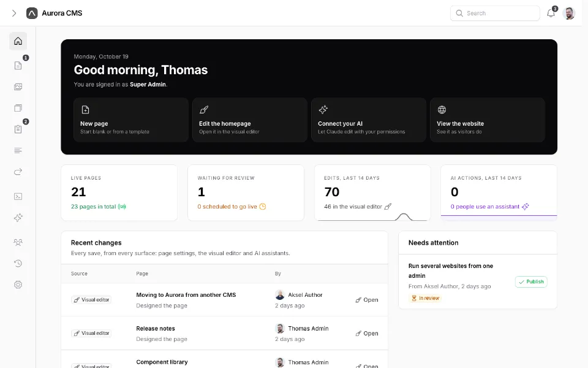Screen dimensions: 588x368
Task: Open the notifications bell
Action: [x=551, y=13]
